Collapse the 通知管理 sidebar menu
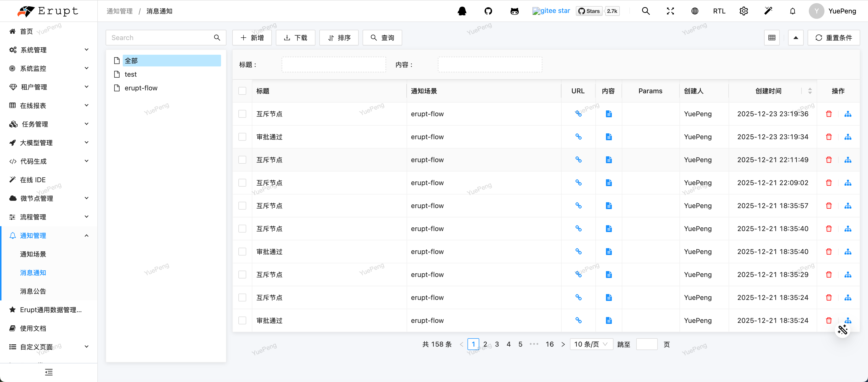Viewport: 868px width, 382px height. coord(49,236)
